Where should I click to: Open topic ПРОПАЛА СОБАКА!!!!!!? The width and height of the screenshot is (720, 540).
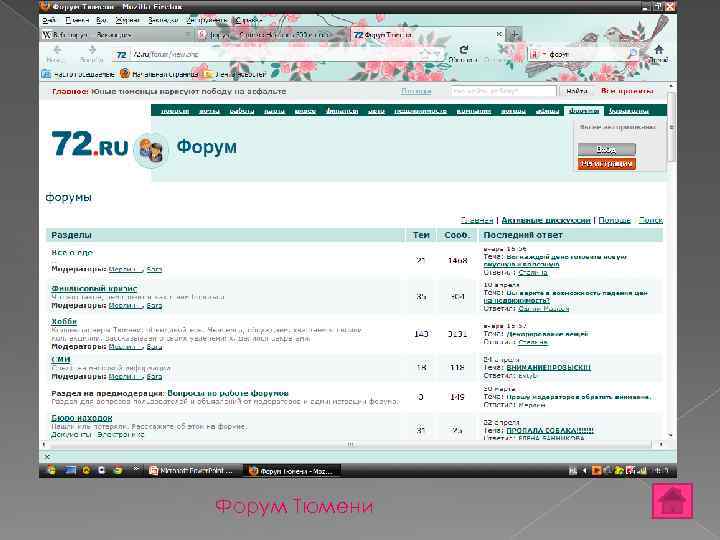(x=550, y=430)
